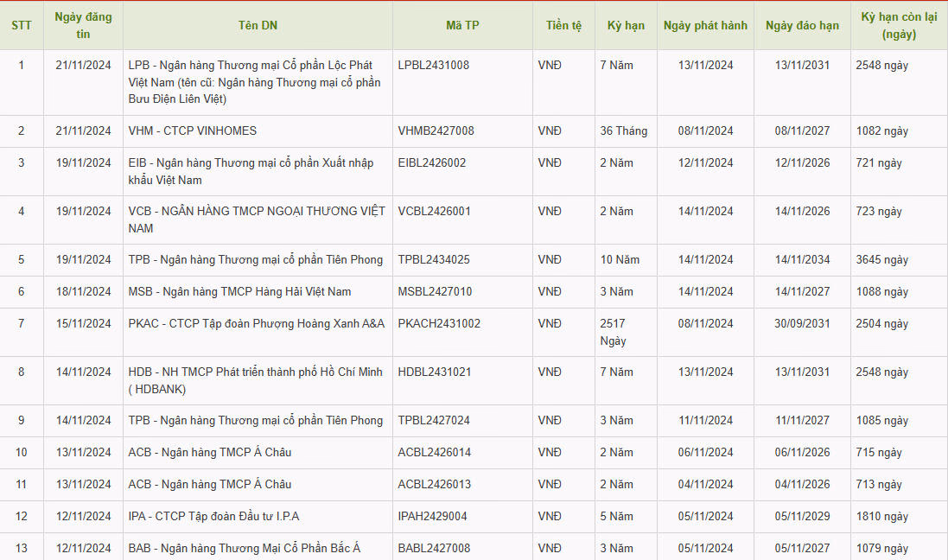Image resolution: width=948 pixels, height=560 pixels.
Task: Click PKAC Tập đoàn Phượng Hoàng Xanh A&A
Action: point(256,323)
